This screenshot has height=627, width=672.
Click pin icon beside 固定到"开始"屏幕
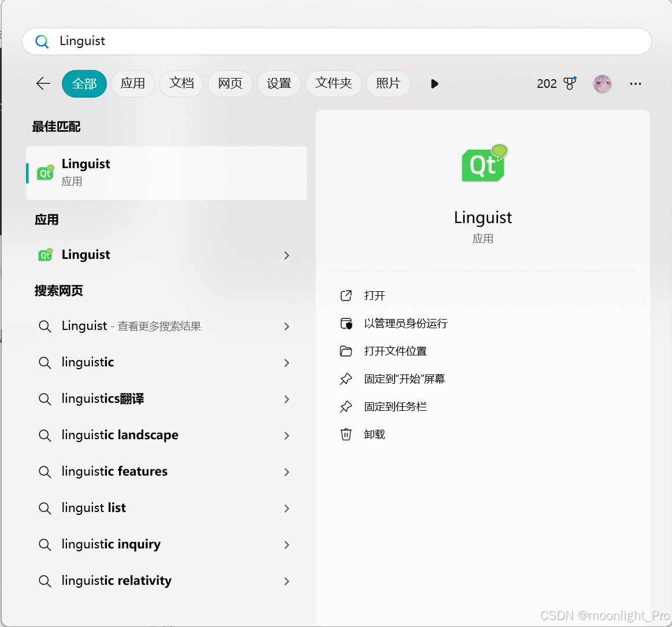pos(346,379)
